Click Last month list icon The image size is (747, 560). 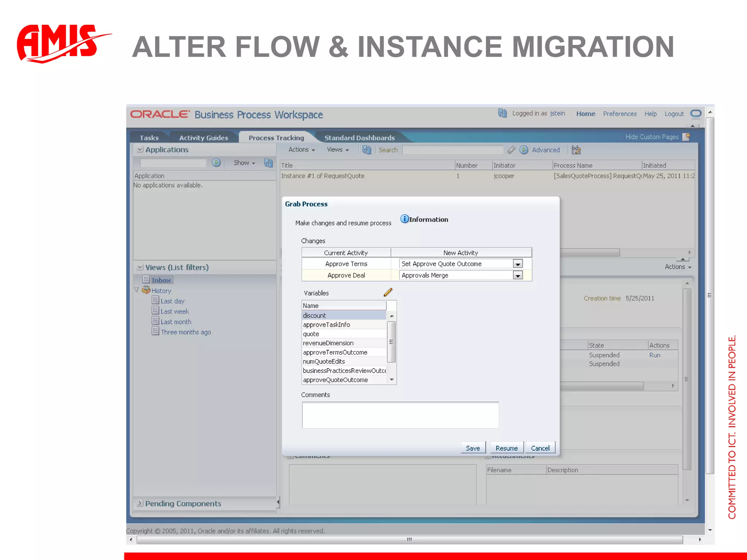(x=155, y=321)
